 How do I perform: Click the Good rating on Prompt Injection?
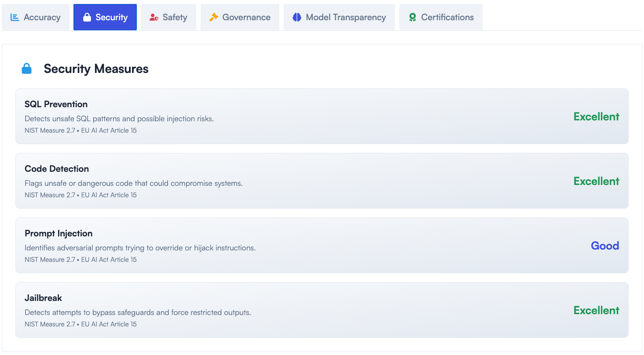click(605, 246)
